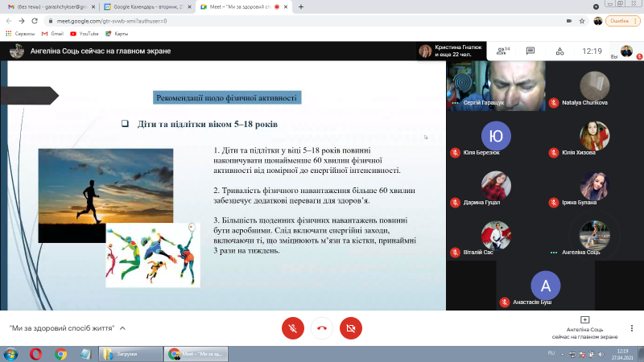Select the Natalya Churikova participant tile
644x362 pixels.
tap(595, 86)
